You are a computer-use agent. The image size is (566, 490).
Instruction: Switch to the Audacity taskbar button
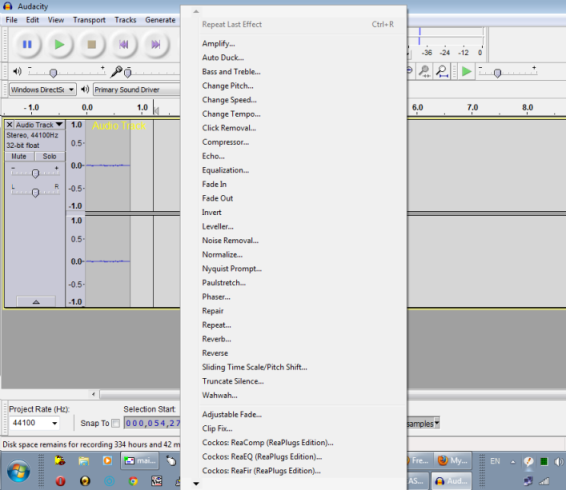coord(452,481)
